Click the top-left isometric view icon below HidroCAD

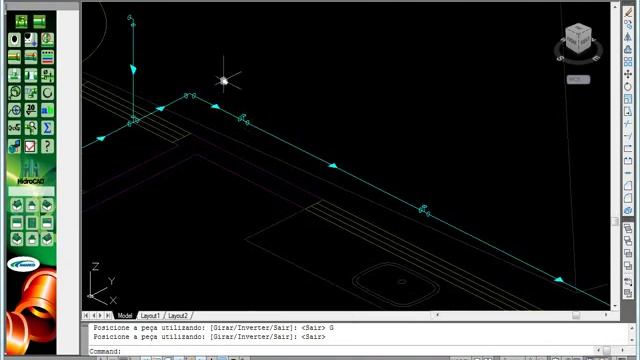point(17,206)
